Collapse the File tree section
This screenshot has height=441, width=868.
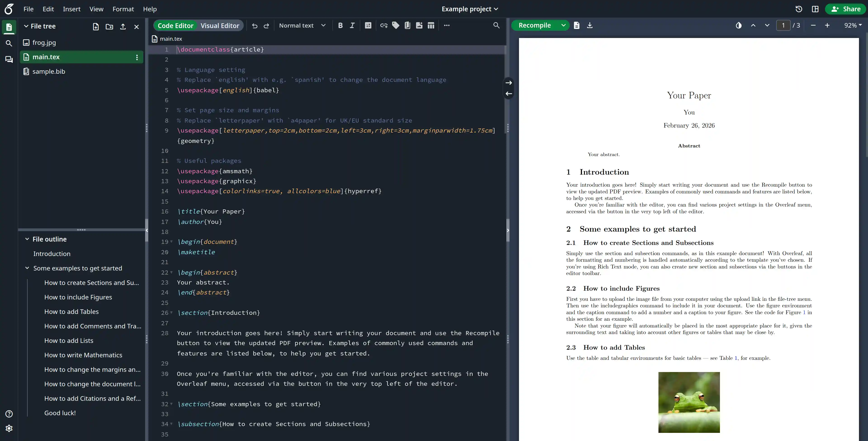click(x=26, y=26)
